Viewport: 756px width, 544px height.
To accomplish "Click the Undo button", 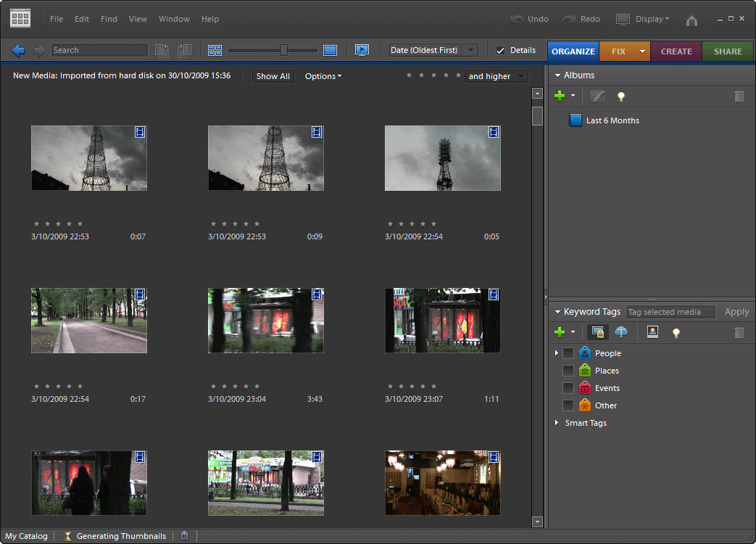I will (x=529, y=19).
